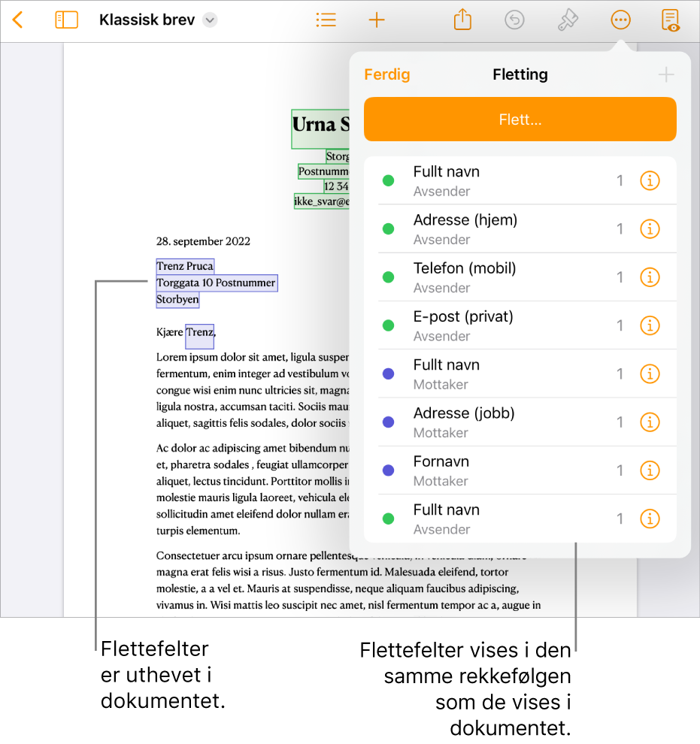700x744 pixels.
Task: Go back using the orange chevron
Action: [17, 20]
